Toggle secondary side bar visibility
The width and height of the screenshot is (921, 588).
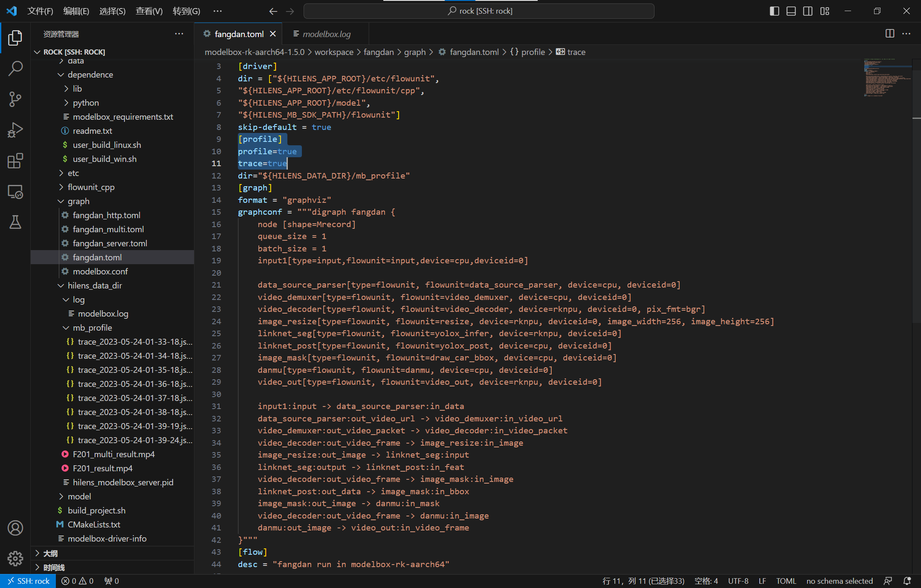tap(808, 11)
